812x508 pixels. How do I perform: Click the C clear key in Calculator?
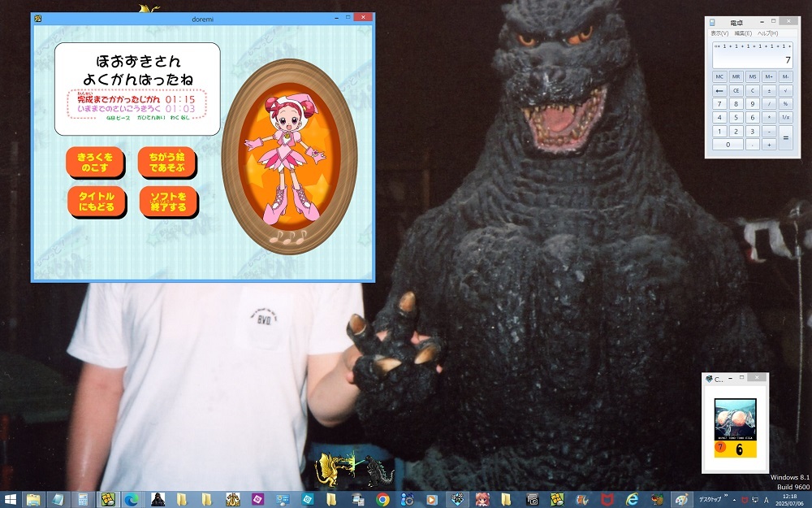coord(753,90)
